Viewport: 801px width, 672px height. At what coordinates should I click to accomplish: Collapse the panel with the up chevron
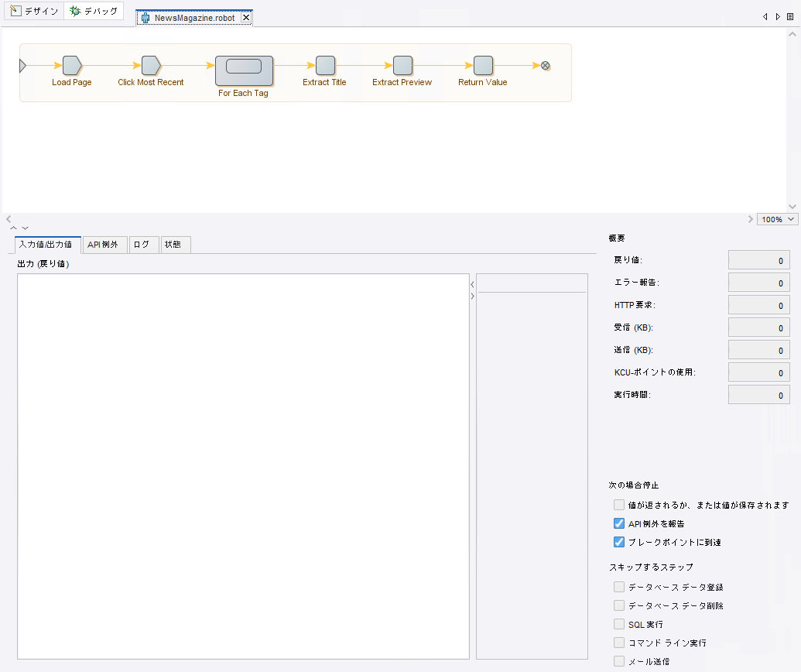point(13,228)
